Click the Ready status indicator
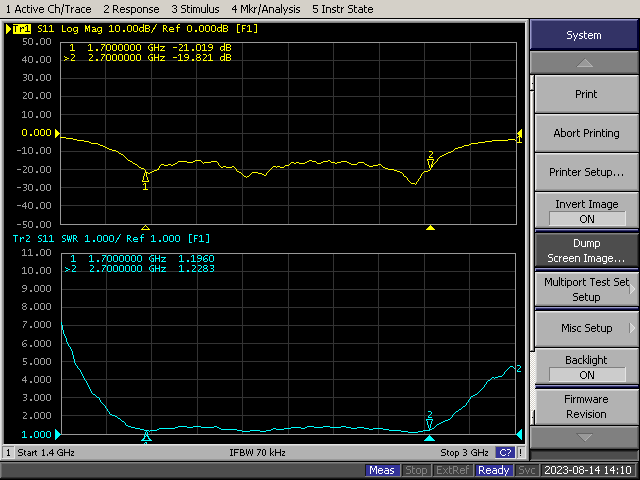The height and width of the screenshot is (480, 640). (493, 470)
